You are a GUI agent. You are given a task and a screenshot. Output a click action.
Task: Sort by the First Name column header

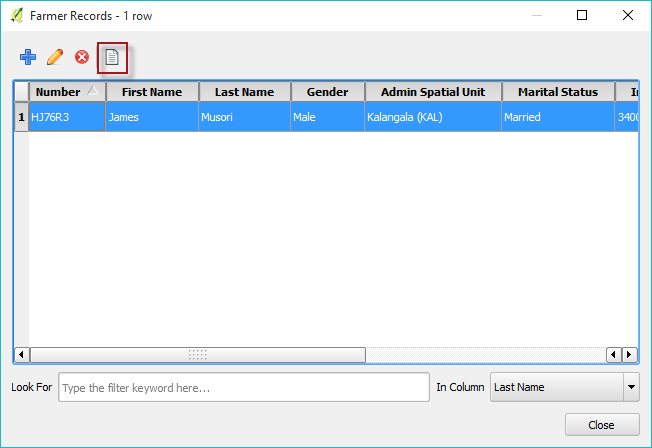pos(152,92)
